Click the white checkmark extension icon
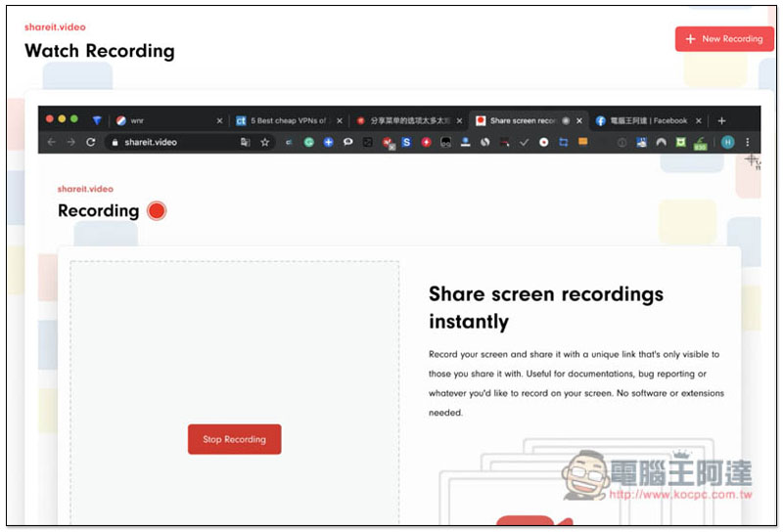783x532 pixels. 524,143
